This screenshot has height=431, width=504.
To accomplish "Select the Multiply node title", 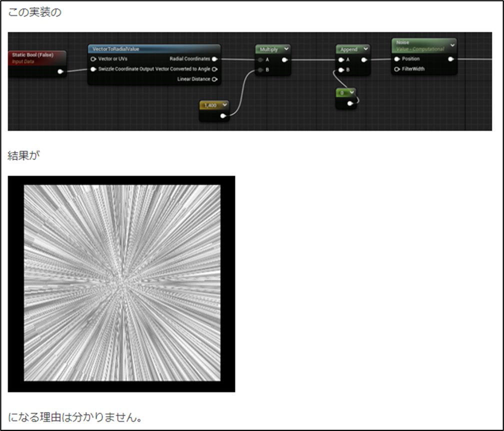I will pos(268,49).
